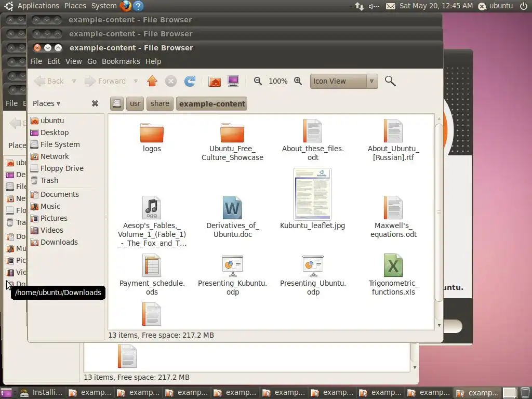Screen dimensions: 532x399
Task: Select Trigonometric_functions.xls file
Action: 393,275
